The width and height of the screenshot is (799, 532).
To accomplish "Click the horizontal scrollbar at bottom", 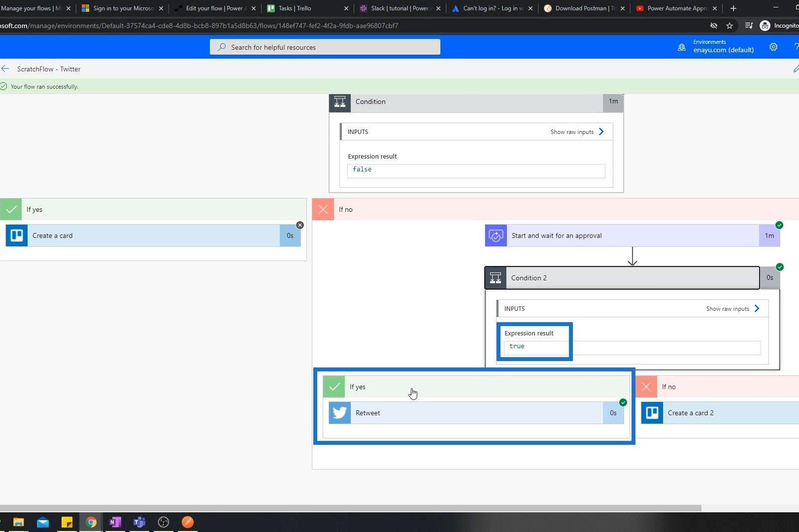I will [x=350, y=508].
